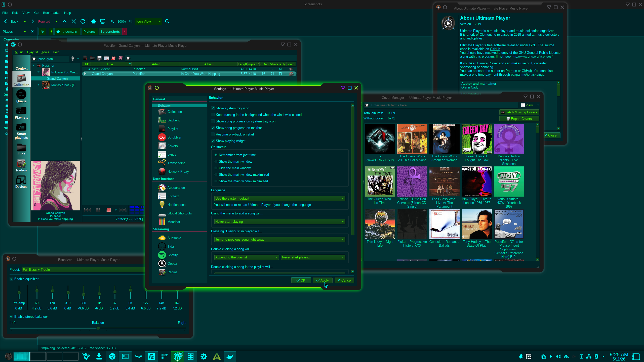The width and height of the screenshot is (644, 362).
Task: Click the stop playback button
Action: [x=109, y=210]
